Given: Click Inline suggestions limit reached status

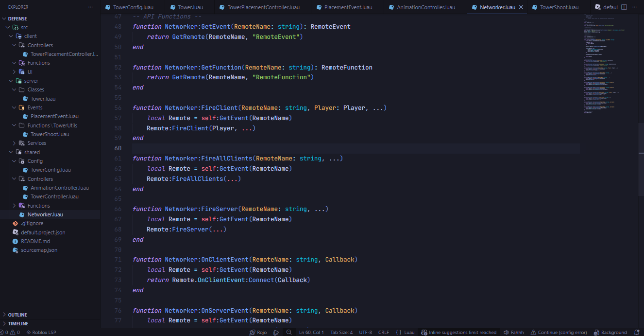Looking at the screenshot, I should click(x=458, y=332).
